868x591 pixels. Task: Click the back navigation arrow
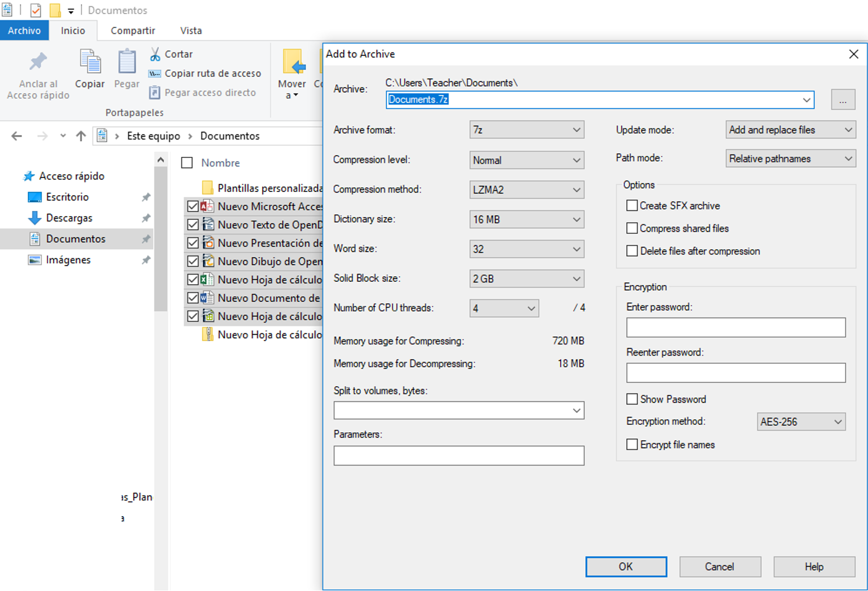(x=17, y=136)
